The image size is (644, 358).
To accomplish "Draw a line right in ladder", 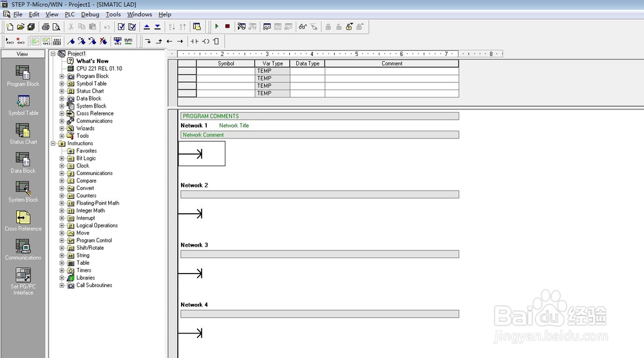I will click(x=180, y=41).
